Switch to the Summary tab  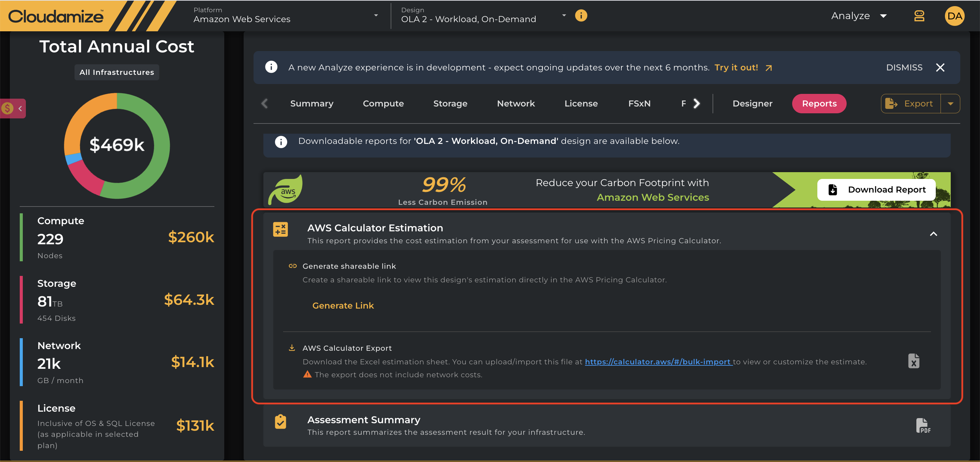[x=312, y=103]
